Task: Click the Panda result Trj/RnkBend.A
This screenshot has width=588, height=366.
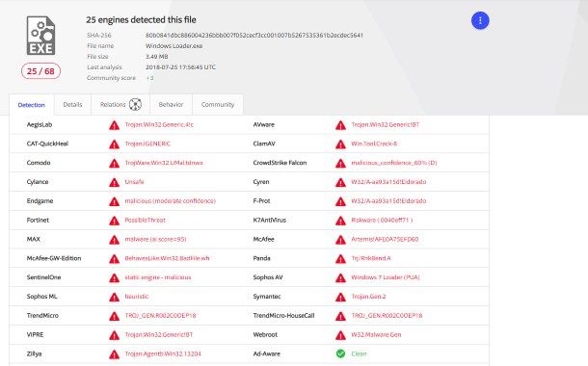Action: (x=371, y=258)
